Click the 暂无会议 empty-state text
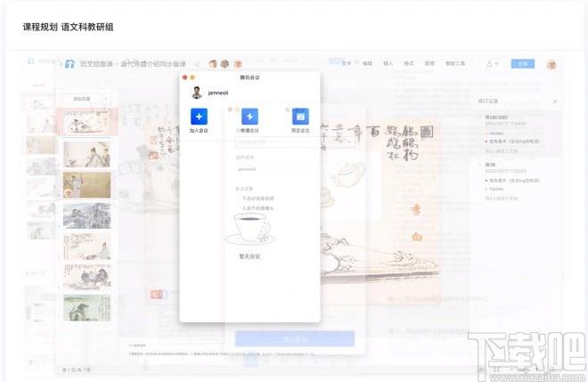The image size is (588, 382). click(249, 256)
